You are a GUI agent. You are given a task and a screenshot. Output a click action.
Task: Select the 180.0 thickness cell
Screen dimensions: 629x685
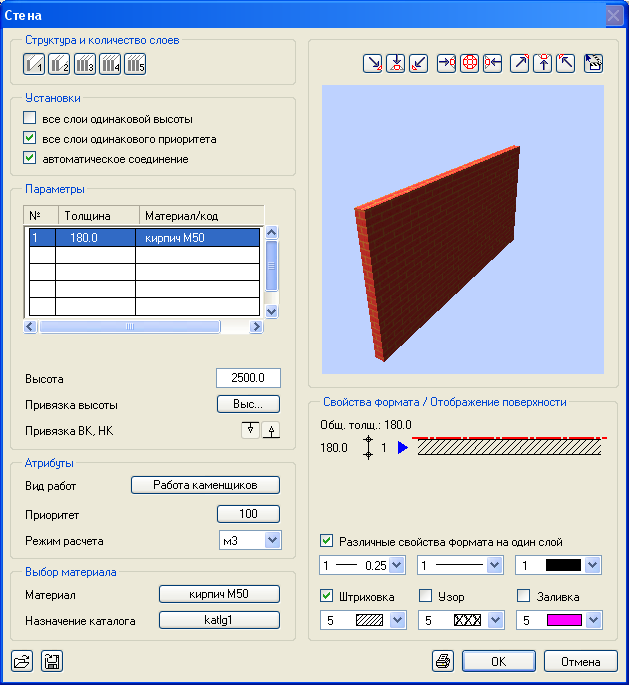point(95,238)
